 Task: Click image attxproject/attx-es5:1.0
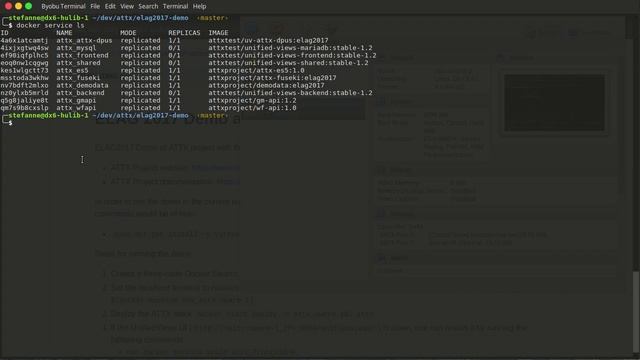pos(256,70)
